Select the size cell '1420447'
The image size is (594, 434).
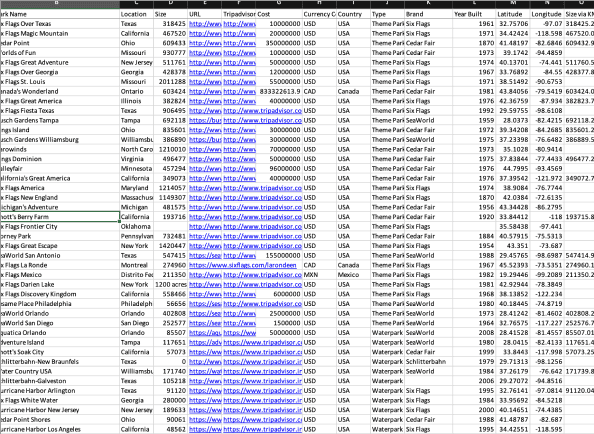click(170, 246)
